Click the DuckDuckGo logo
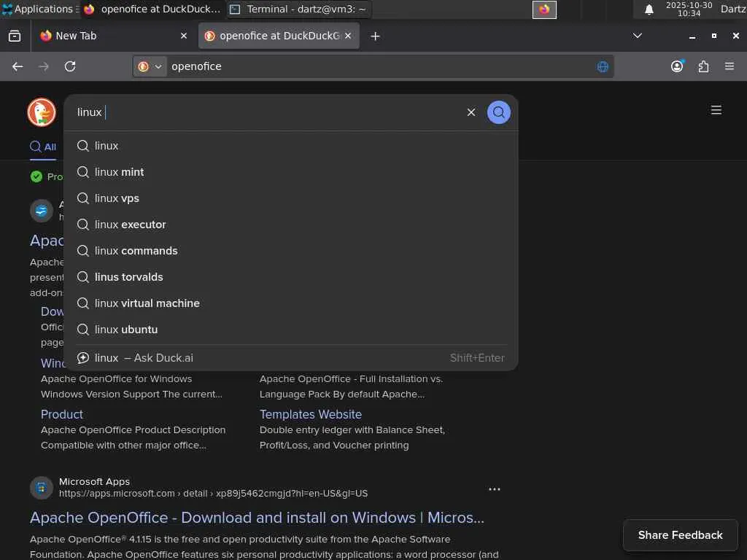747x560 pixels. 42,112
